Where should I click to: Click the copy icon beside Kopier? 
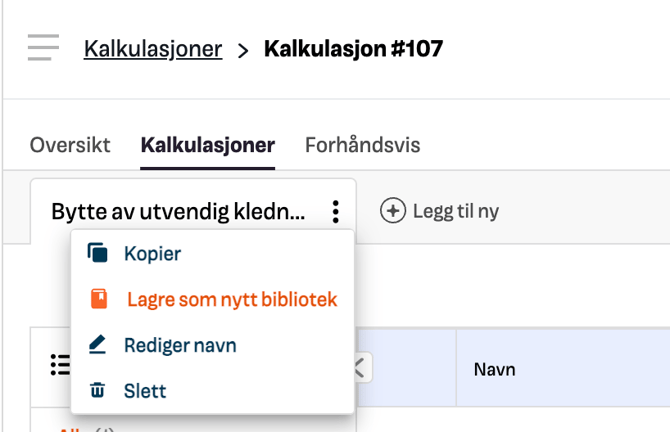pos(97,253)
